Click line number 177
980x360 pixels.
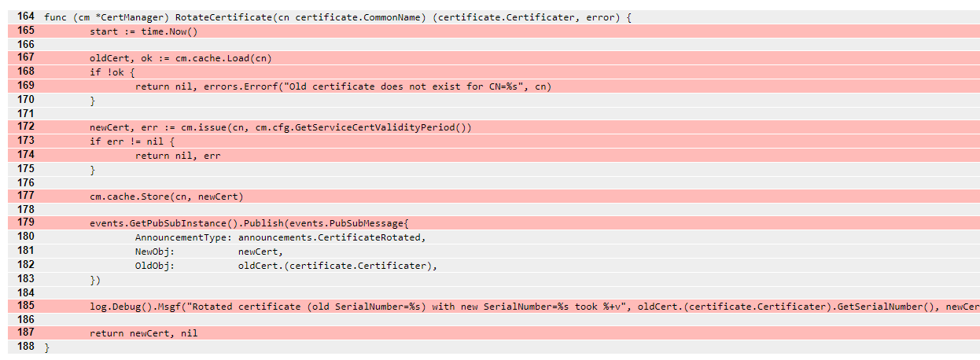25,196
